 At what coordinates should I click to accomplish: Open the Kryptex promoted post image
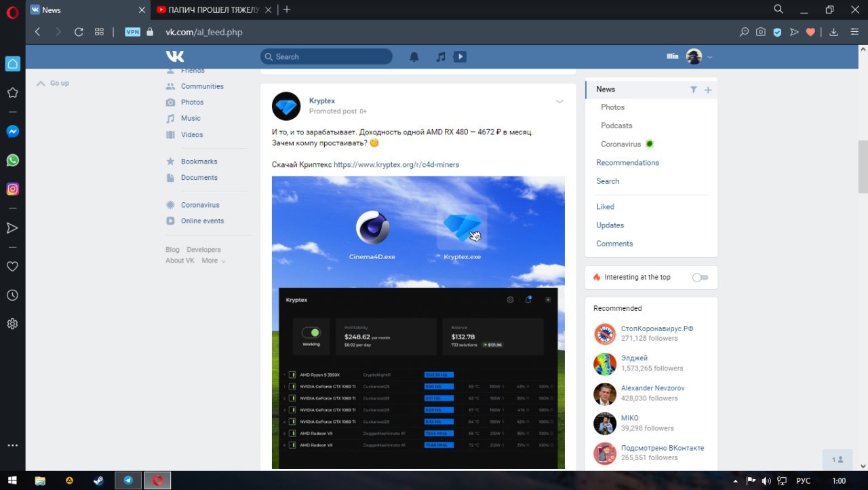(x=418, y=322)
